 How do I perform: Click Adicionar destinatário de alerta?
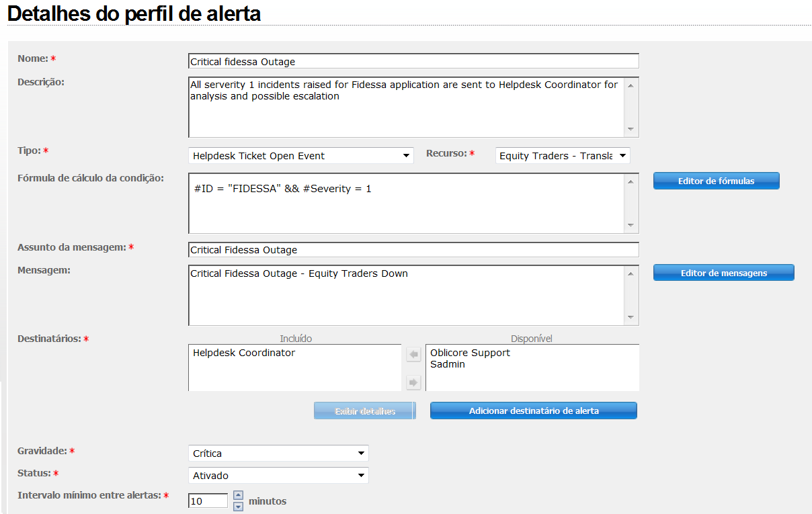[533, 411]
